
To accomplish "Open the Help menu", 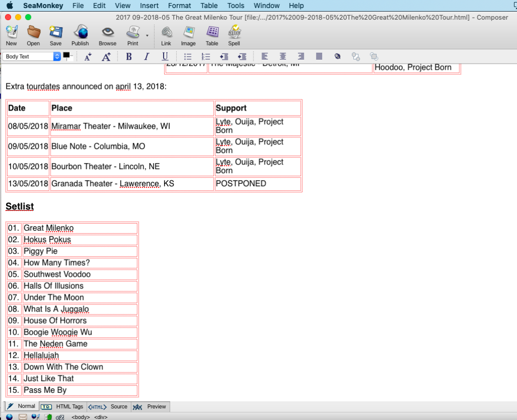I will [x=296, y=6].
